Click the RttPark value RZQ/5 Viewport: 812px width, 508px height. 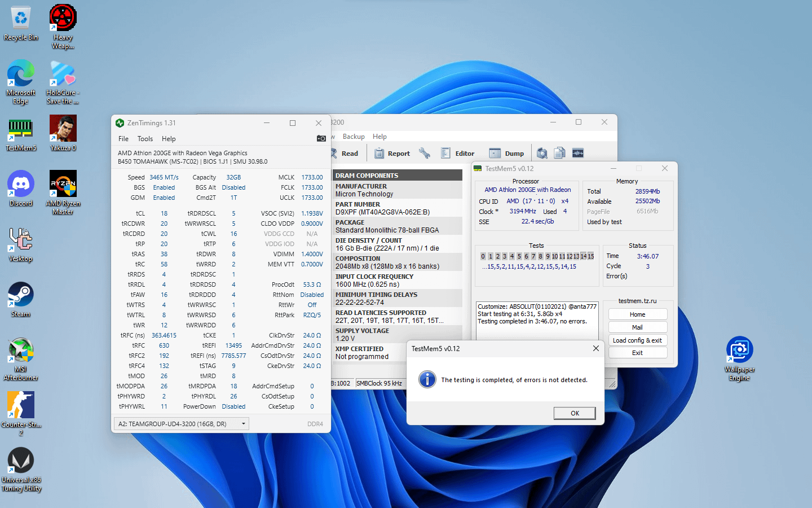pos(312,315)
